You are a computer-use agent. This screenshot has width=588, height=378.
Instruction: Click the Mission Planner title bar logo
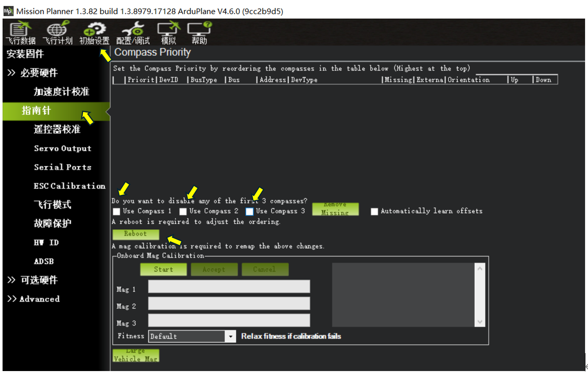8,11
